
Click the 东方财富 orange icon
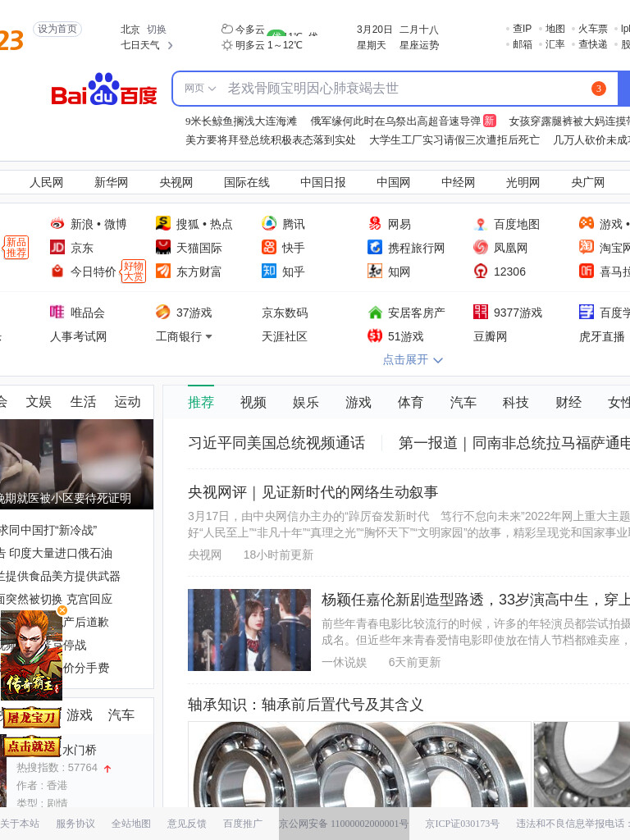(163, 271)
